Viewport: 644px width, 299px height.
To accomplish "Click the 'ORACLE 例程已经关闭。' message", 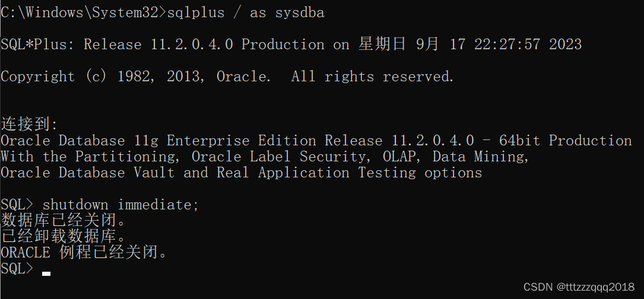I will (x=84, y=252).
